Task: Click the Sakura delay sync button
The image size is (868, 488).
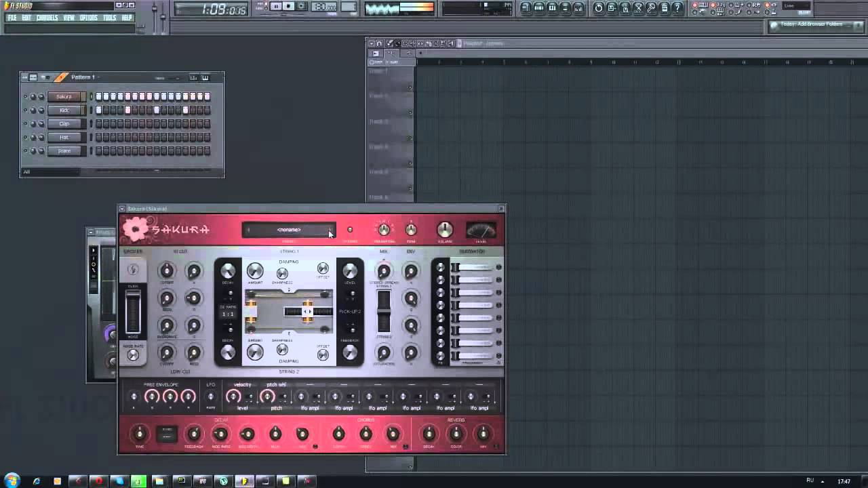Action: [167, 434]
